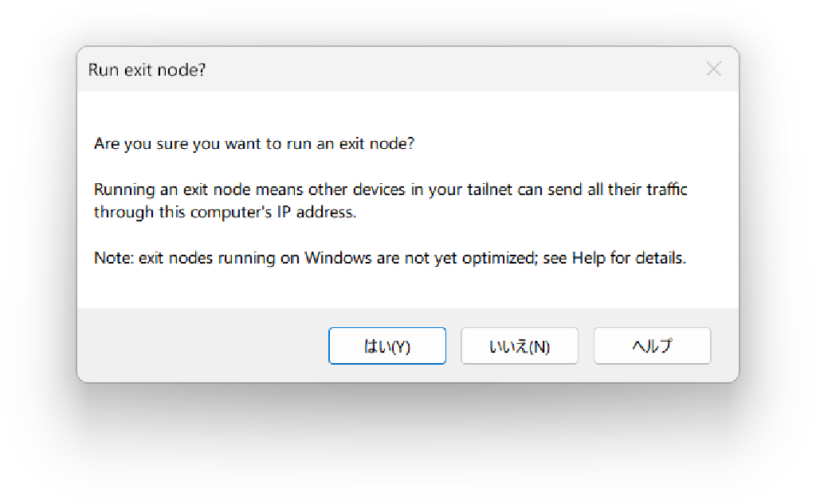Open help with the ヘルプ button

652,346
